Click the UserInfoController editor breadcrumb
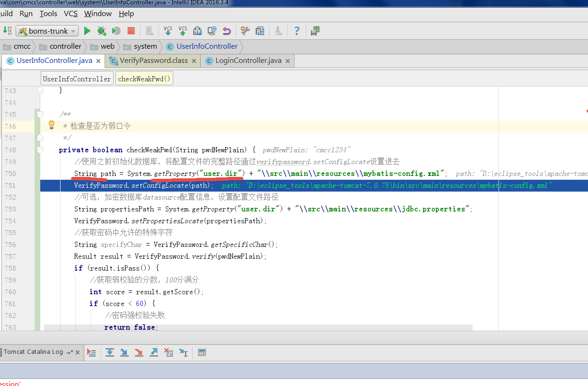Viewport: 588px width, 386px height. pos(77,79)
